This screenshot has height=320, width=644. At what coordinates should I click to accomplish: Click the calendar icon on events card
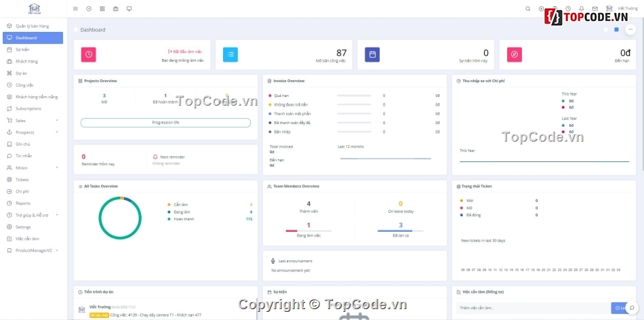tap(372, 55)
